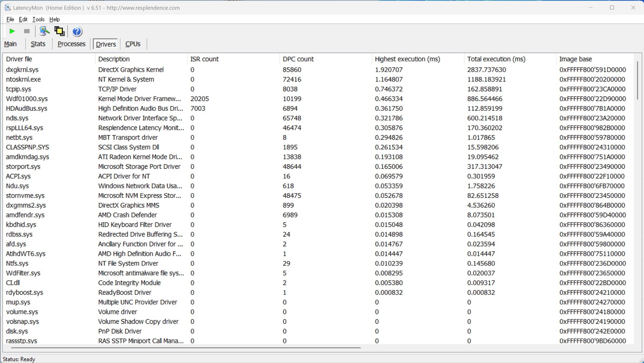Select the dxgkrnl.sys driver row
The height and width of the screenshot is (363, 644).
point(22,70)
